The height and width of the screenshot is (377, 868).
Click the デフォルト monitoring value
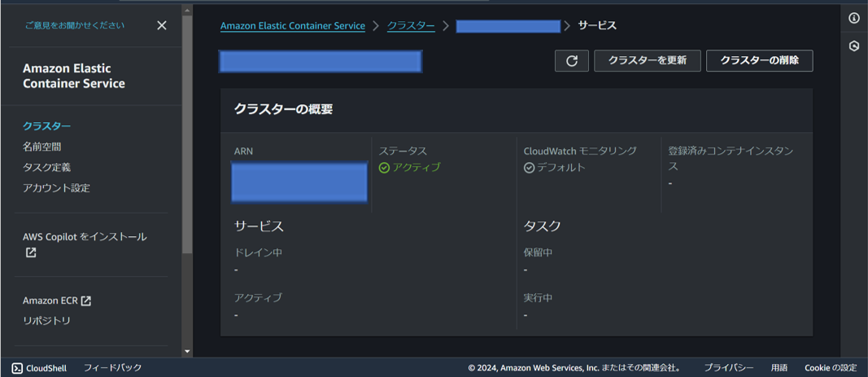(561, 168)
